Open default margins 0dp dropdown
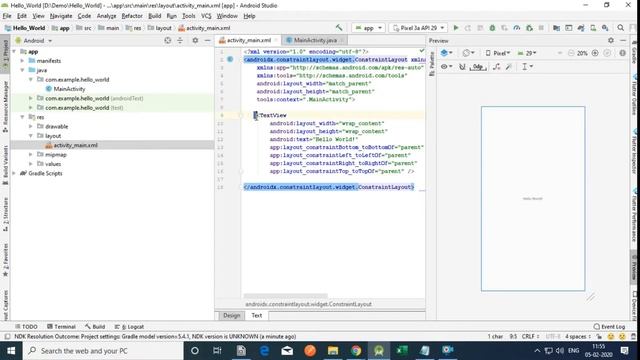The height and width of the screenshot is (360, 640). coord(478,67)
